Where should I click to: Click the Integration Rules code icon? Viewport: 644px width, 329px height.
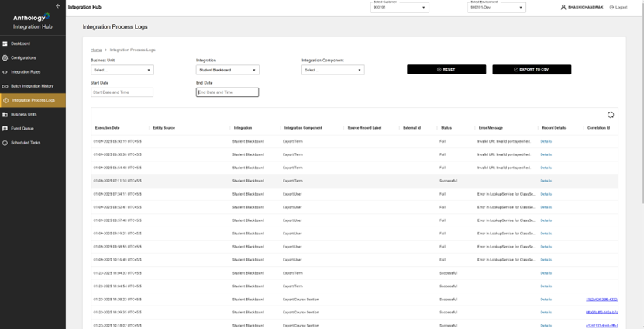[x=5, y=72]
